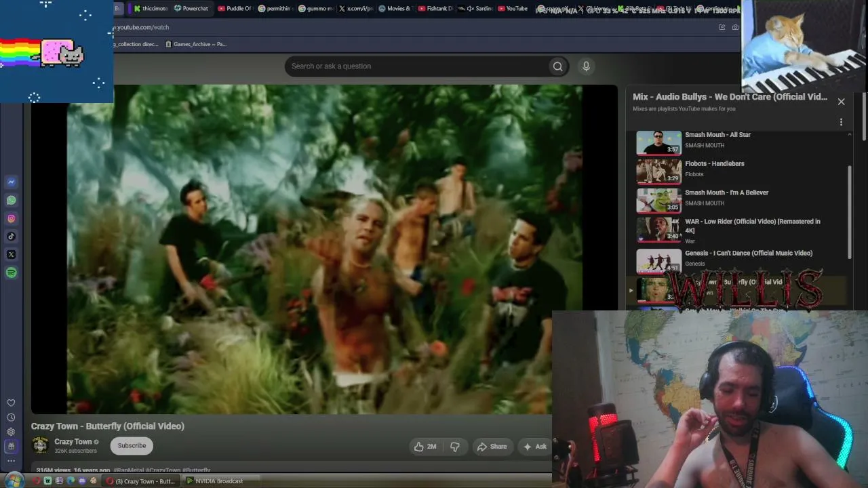
Task: Play Smash Mouth - All Star from the mix
Action: point(741,142)
